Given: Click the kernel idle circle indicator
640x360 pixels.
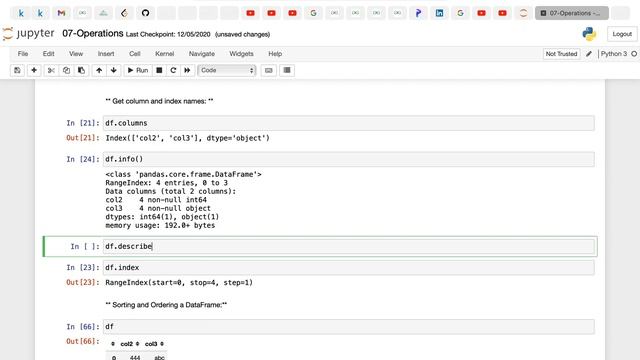Looking at the screenshot, I should point(634,53).
